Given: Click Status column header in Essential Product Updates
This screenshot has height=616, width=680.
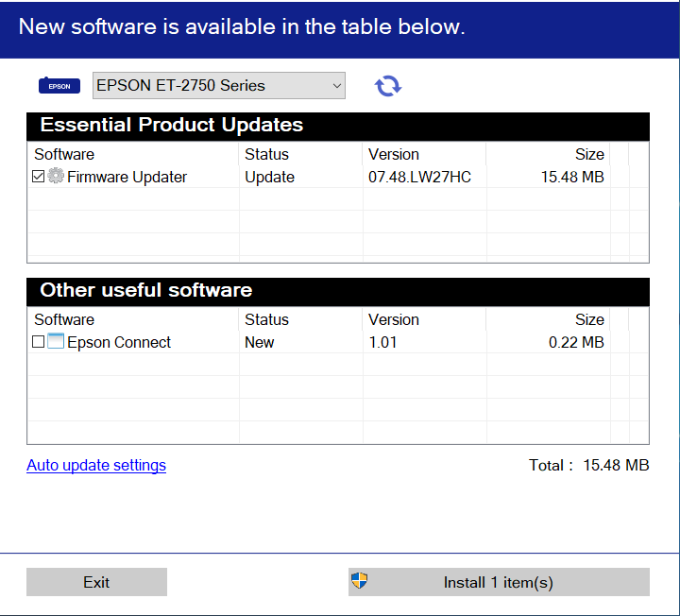Looking at the screenshot, I should click(266, 154).
